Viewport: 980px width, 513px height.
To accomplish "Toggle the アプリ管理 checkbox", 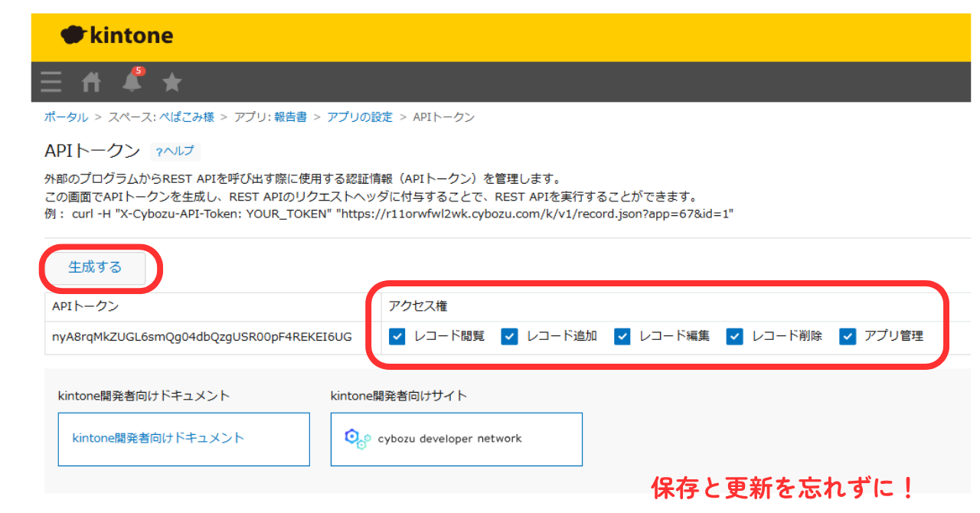I will [847, 336].
